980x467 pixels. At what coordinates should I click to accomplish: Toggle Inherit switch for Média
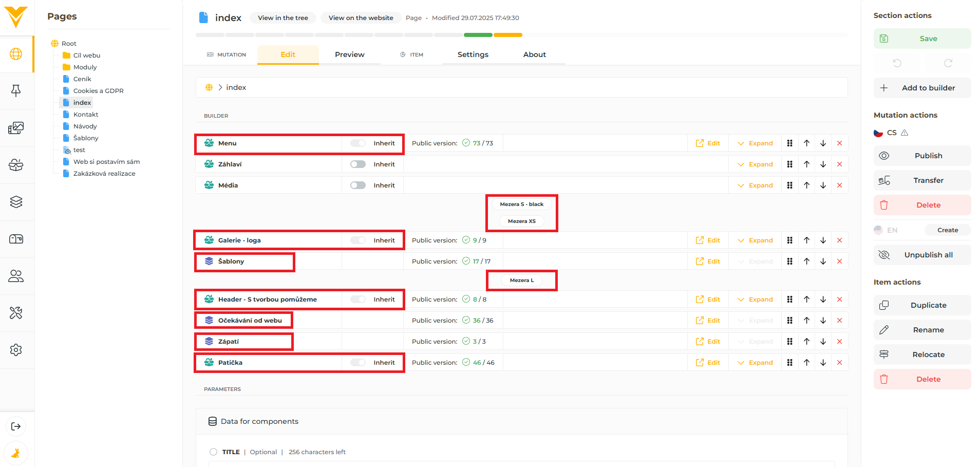[x=358, y=185]
